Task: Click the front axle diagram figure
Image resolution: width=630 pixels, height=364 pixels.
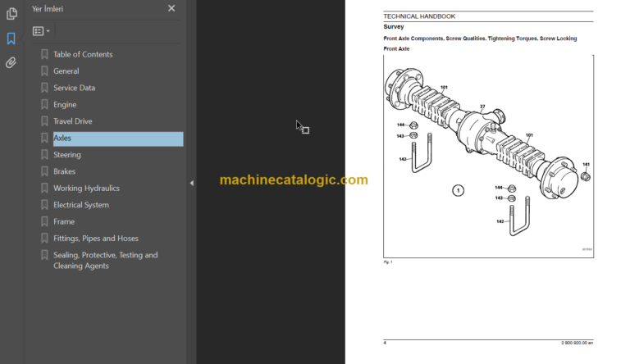Action: pyautogui.click(x=488, y=157)
